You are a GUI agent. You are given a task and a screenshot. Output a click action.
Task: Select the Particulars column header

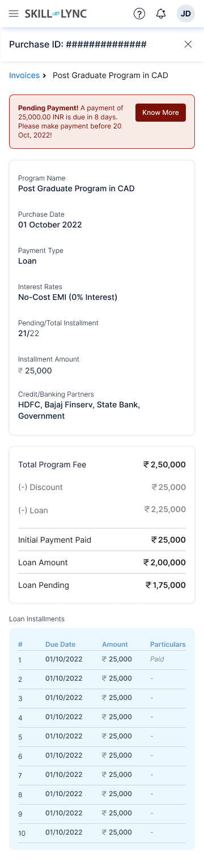coord(168,644)
